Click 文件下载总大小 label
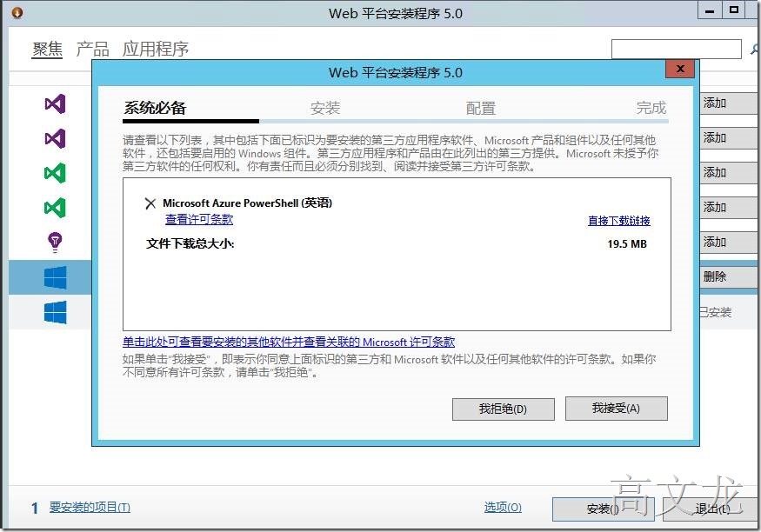761x532 pixels. coord(190,243)
